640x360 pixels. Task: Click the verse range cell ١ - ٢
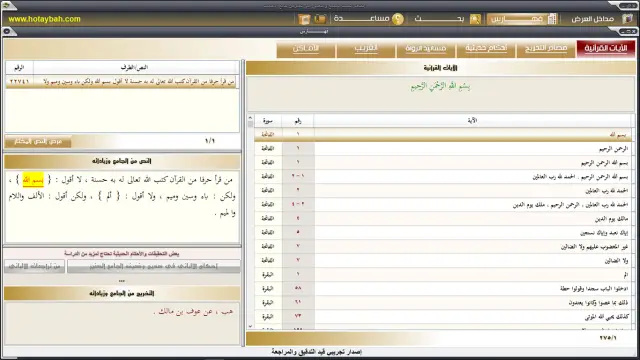tap(298, 176)
